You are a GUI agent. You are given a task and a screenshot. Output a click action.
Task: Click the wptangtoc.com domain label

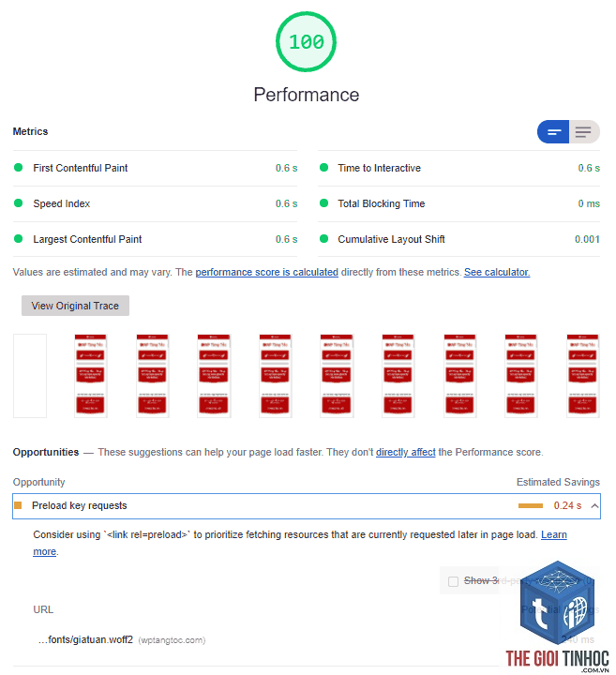pos(172,640)
